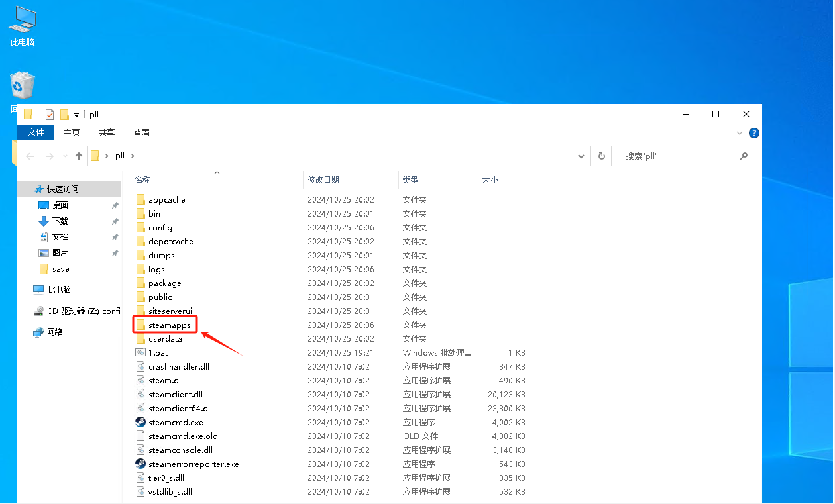Open 文档 in the navigation pane
This screenshot has width=835, height=504.
(x=60, y=237)
